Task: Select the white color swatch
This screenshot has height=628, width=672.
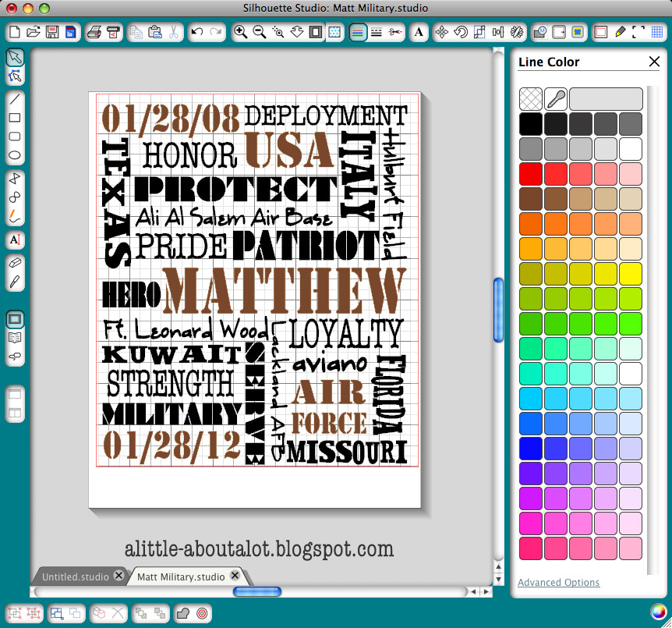Action: [x=631, y=149]
